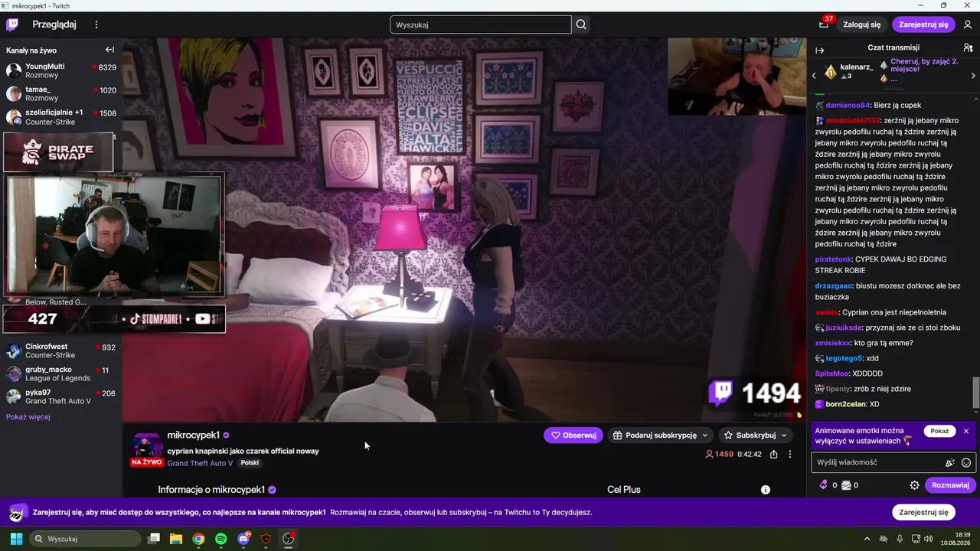This screenshot has width=980, height=551.
Task: Click the Rozmawiaj chat button
Action: pos(950,485)
